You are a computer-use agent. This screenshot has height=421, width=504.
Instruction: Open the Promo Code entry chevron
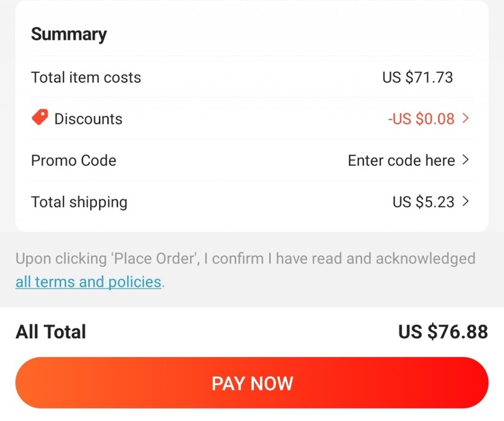[x=466, y=160]
